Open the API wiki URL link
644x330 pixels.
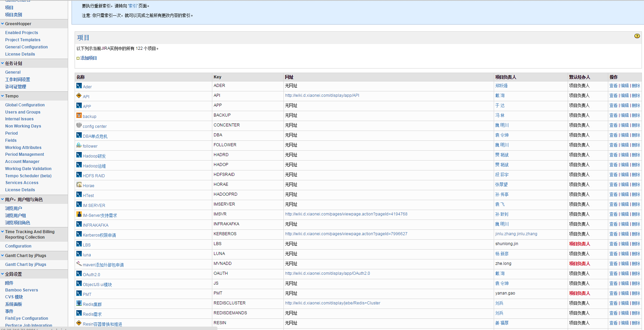point(322,95)
